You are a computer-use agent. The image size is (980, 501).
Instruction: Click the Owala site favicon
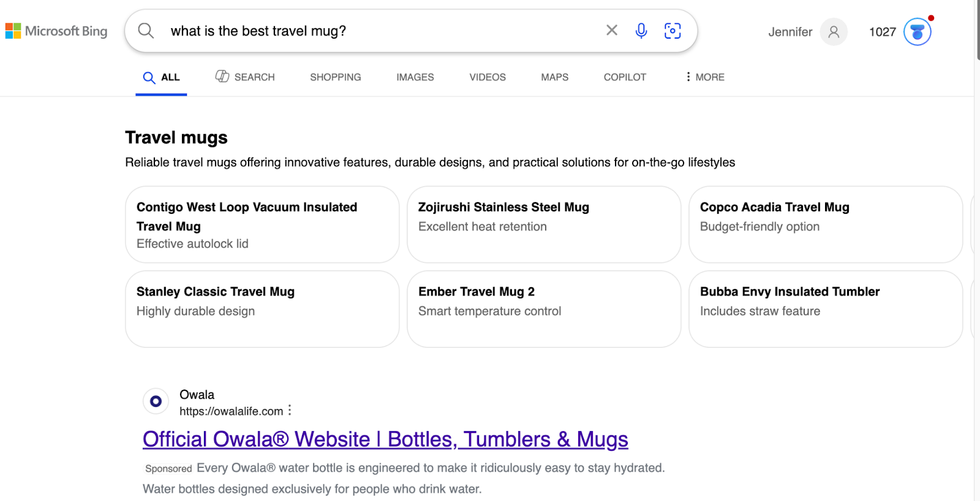pos(156,401)
